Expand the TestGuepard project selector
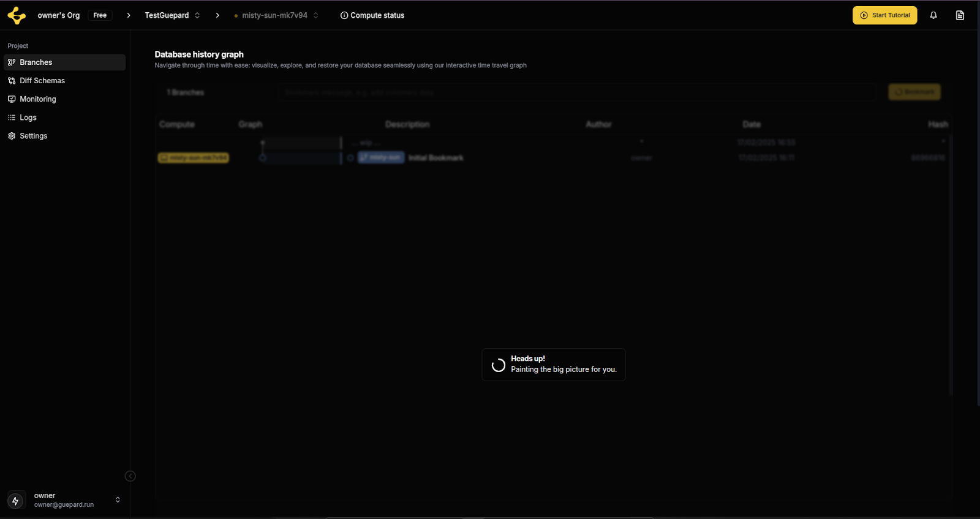 [197, 15]
